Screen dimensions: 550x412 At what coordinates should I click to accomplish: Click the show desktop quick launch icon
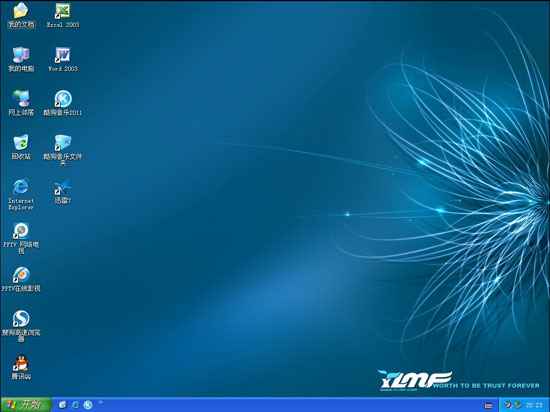pyautogui.click(x=62, y=405)
